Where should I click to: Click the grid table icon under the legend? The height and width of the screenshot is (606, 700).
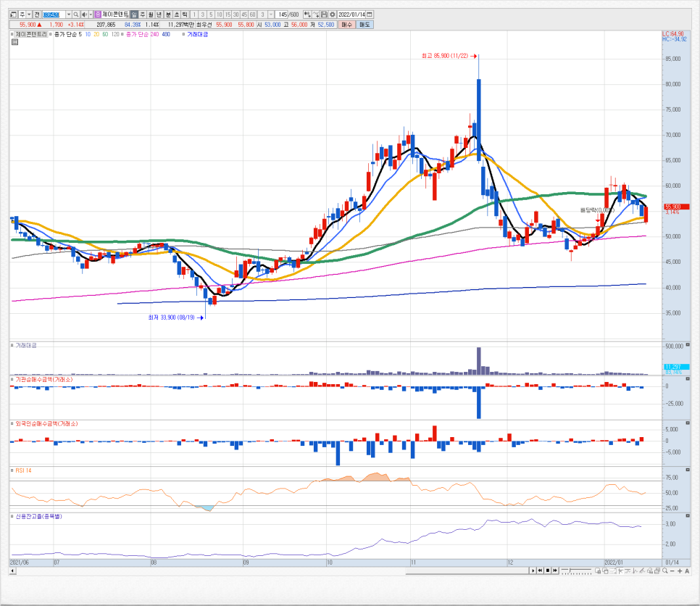[14, 42]
